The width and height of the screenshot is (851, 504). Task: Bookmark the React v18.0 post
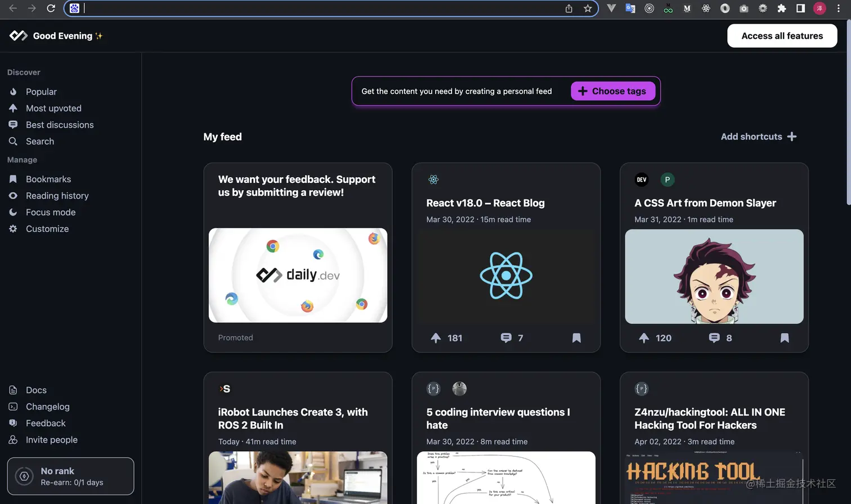(x=576, y=338)
